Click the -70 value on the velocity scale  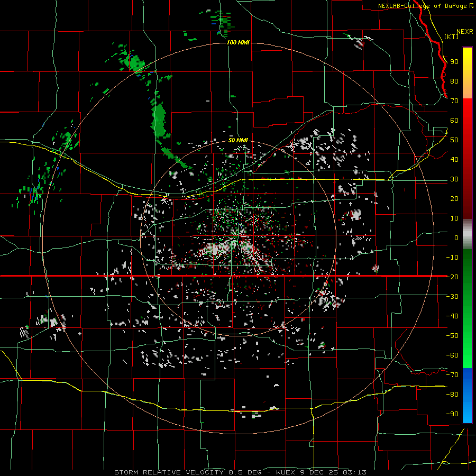point(452,374)
